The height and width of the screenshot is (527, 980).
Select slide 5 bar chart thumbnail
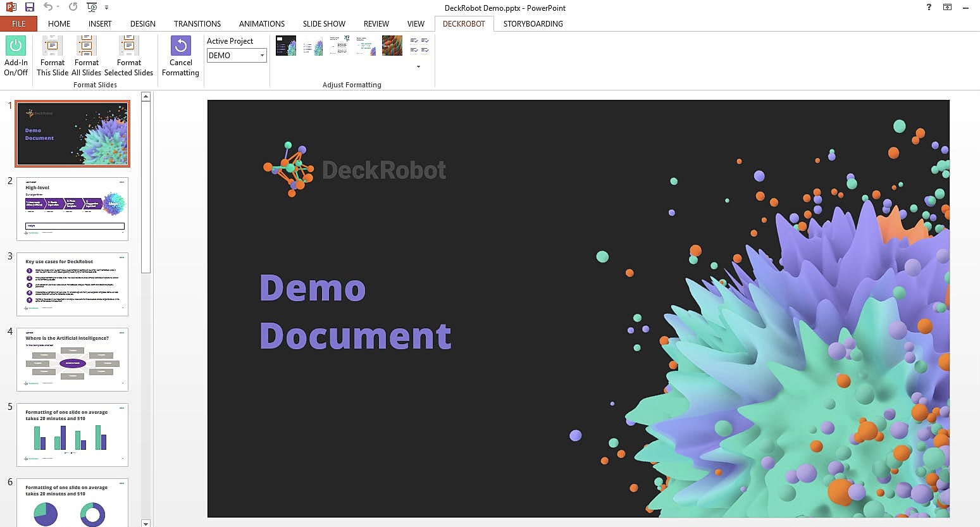[73, 435]
